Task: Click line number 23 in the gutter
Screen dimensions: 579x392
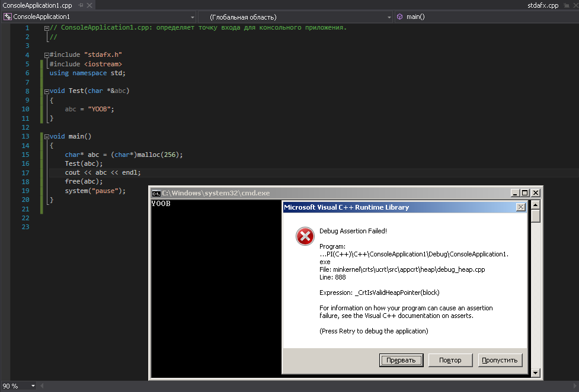Action: [25, 227]
